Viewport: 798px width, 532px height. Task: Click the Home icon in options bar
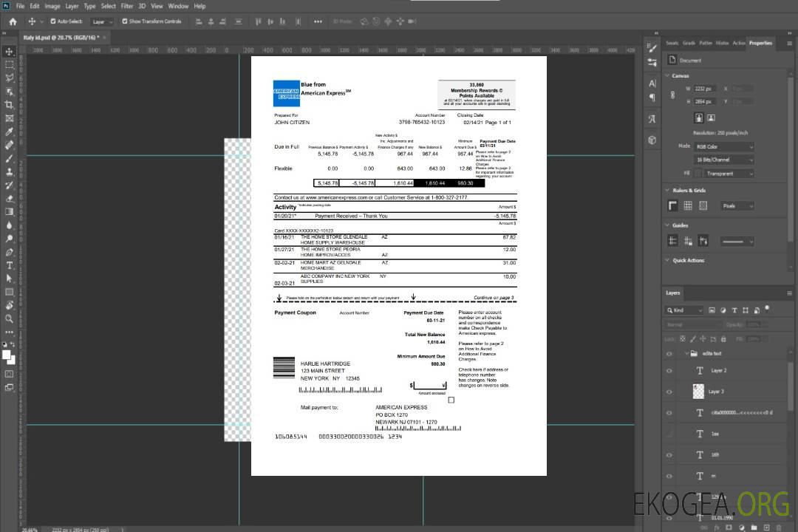[x=13, y=21]
